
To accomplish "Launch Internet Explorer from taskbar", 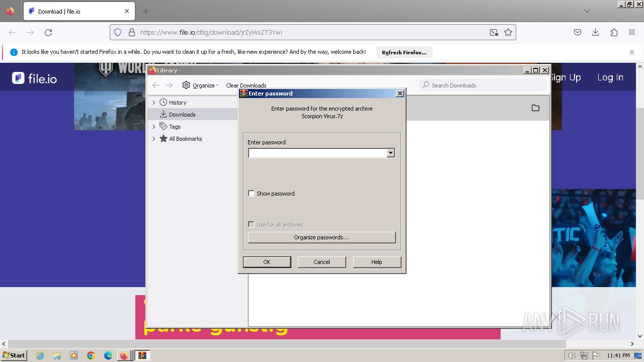I will pyautogui.click(x=40, y=355).
